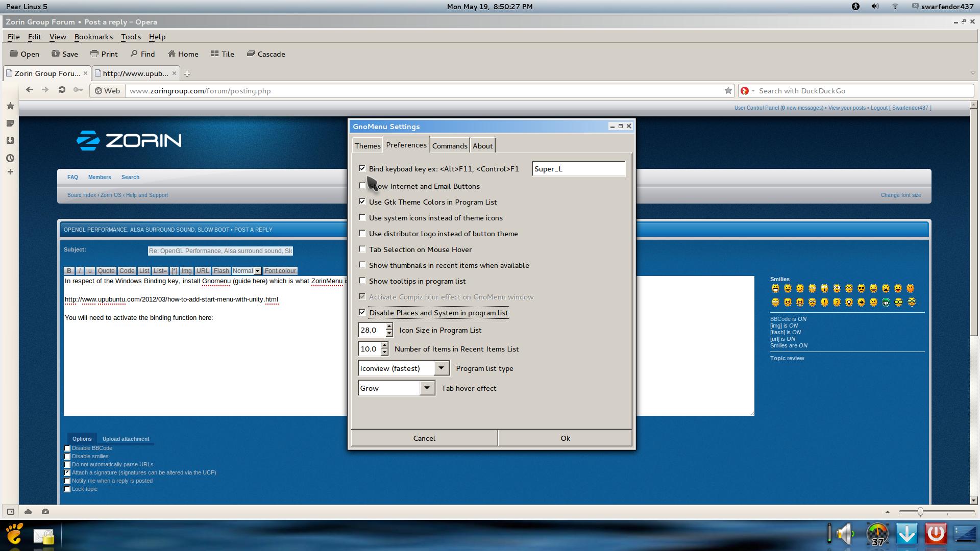
Task: Open the mail icon in the dock
Action: (x=44, y=536)
